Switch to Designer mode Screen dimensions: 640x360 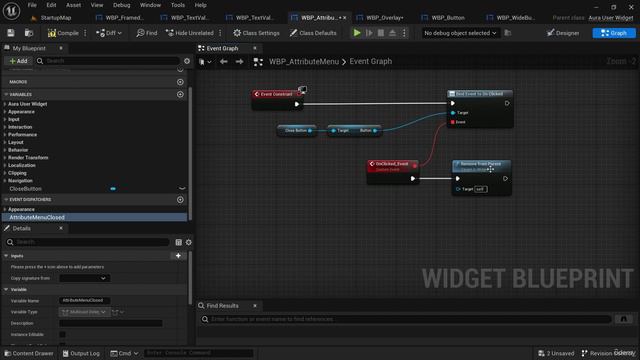[563, 33]
